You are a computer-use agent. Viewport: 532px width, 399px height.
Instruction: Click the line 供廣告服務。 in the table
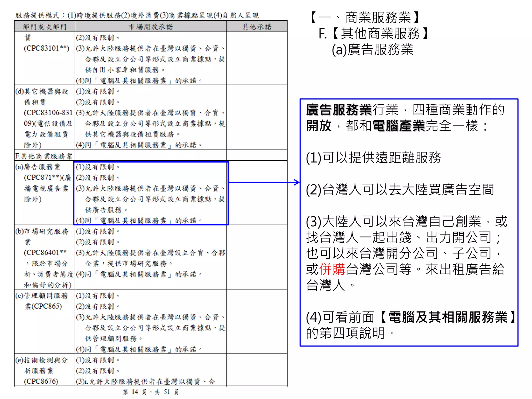tap(106, 210)
